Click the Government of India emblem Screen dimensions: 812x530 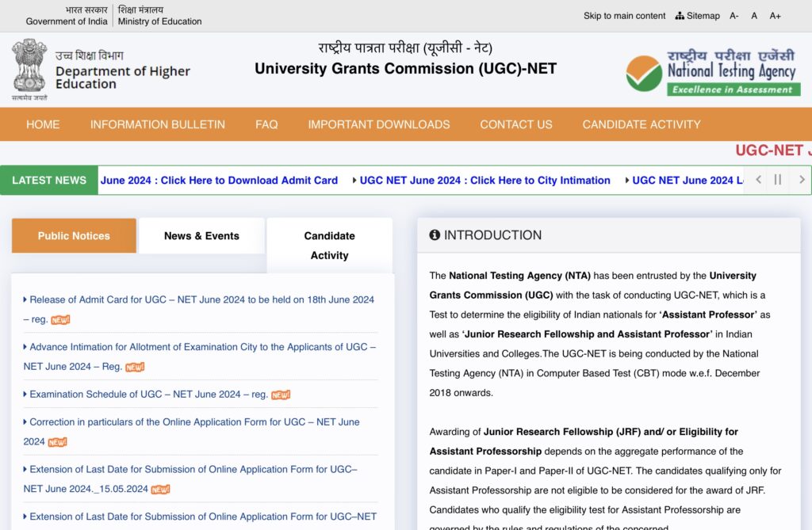click(29, 69)
